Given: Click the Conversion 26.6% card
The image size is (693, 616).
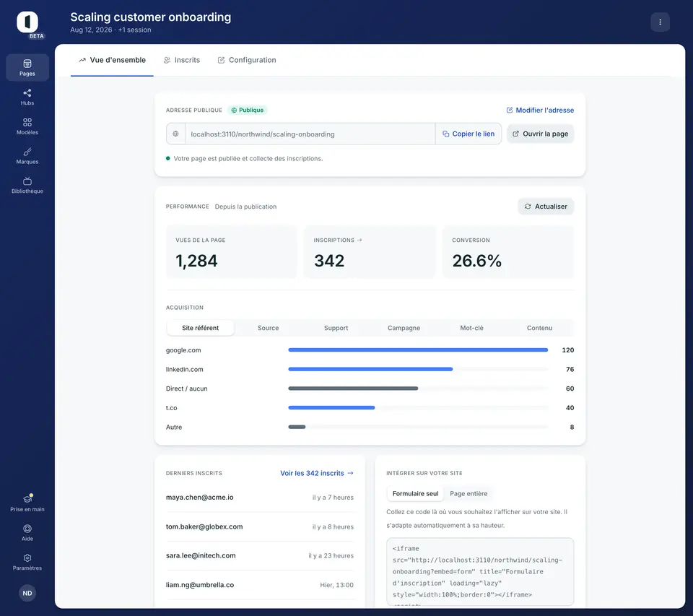Looking at the screenshot, I should [508, 251].
